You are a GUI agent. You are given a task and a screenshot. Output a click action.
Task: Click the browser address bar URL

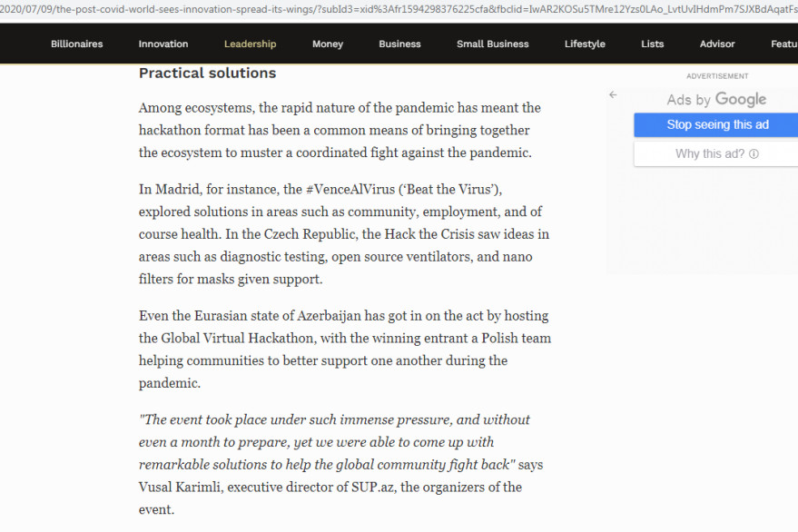(x=399, y=9)
